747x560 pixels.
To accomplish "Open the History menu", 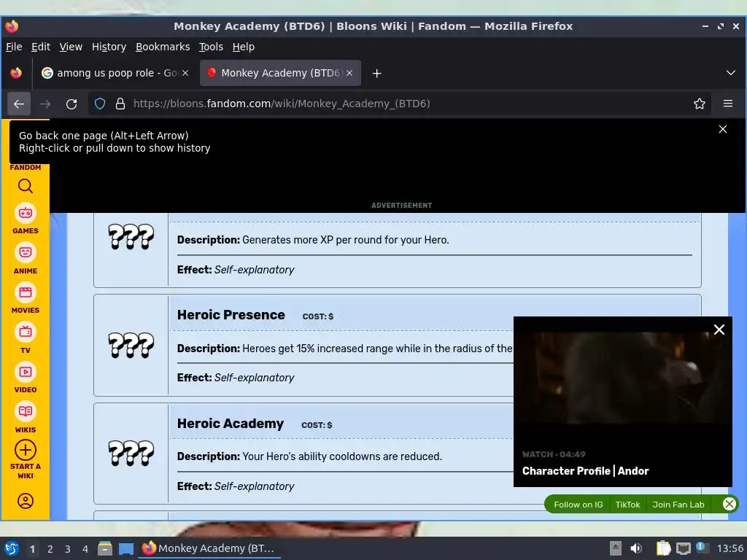I will click(x=109, y=47).
